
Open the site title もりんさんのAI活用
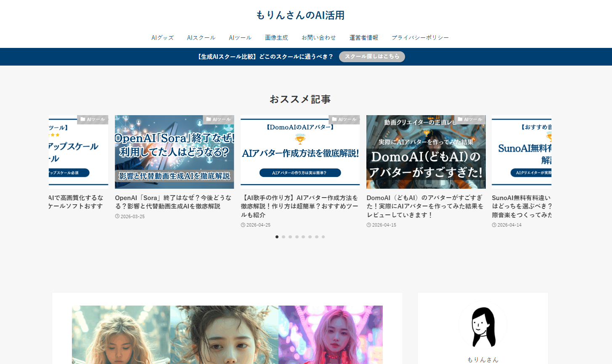(300, 15)
